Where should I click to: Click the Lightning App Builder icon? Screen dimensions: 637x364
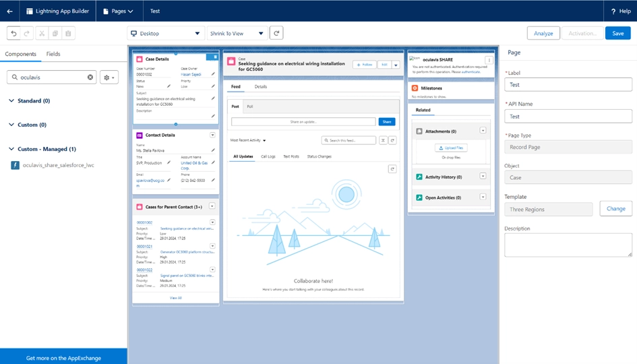(x=29, y=11)
